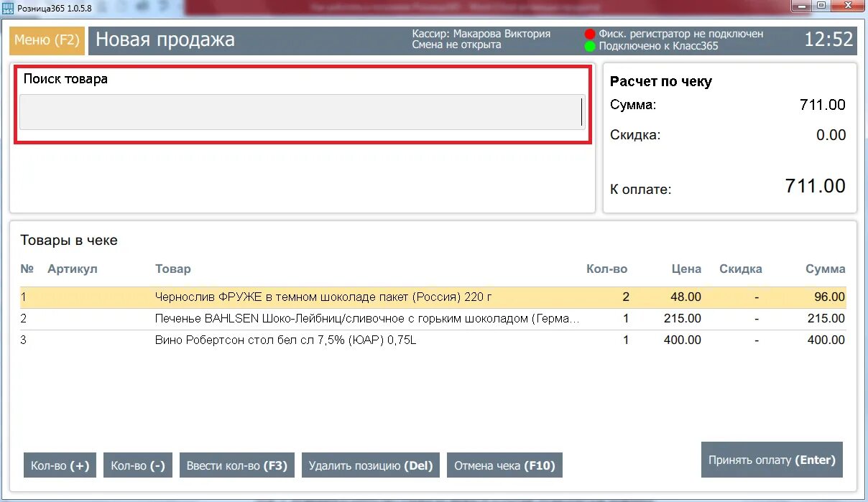Click Ввести кол-во (F3) button
This screenshot has height=502, width=868.
click(236, 465)
